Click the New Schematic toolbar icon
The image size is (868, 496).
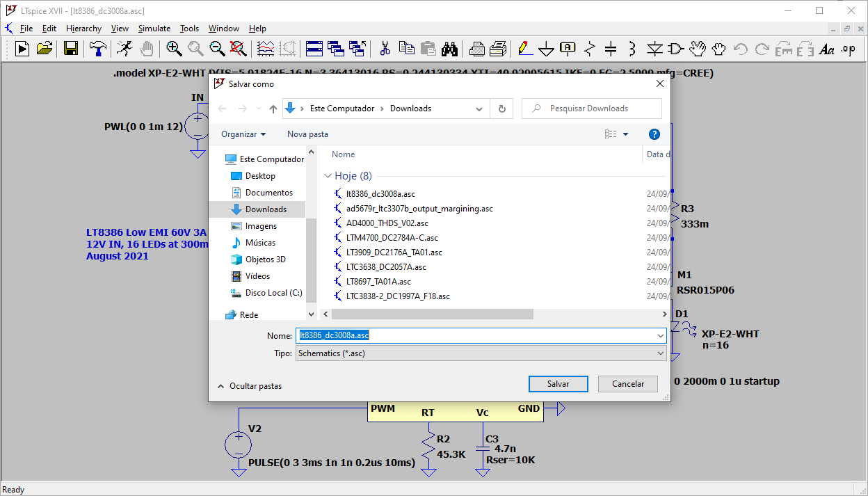point(22,49)
